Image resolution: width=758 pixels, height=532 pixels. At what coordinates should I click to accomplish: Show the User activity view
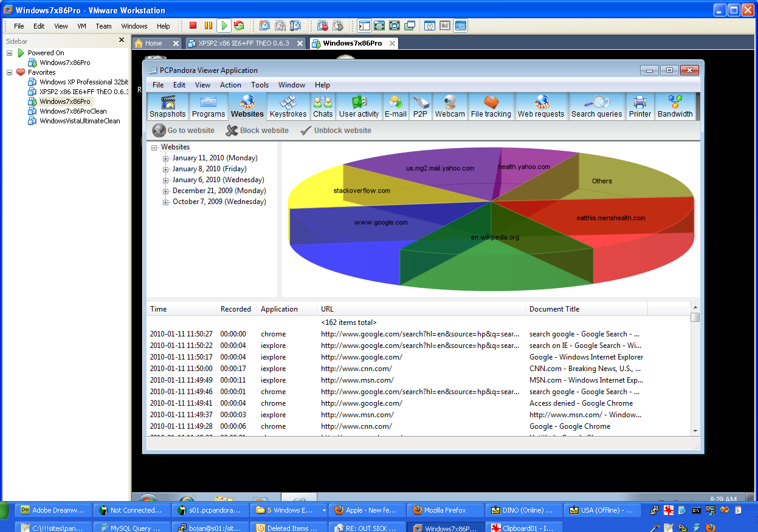[x=359, y=106]
